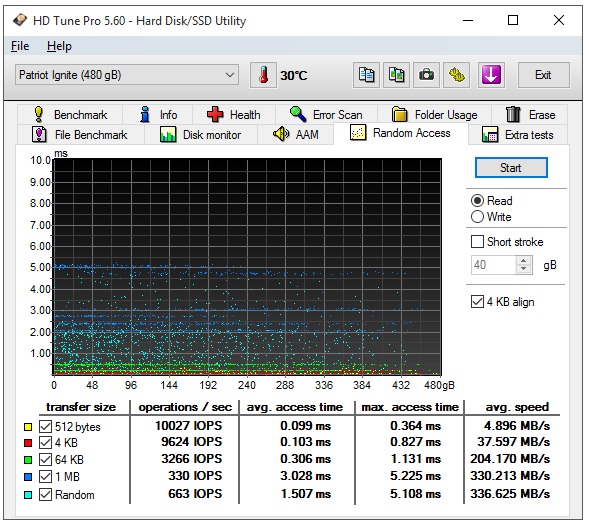Viewport: 589px width, 527px height.
Task: Open the File menu
Action: (20, 46)
